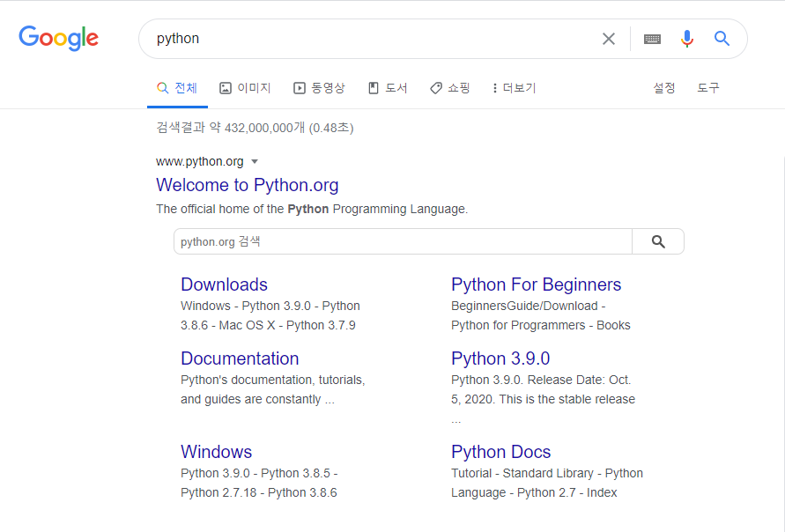This screenshot has width=785, height=532.
Task: Click snippet 'The official home of the Python'
Action: [242, 209]
